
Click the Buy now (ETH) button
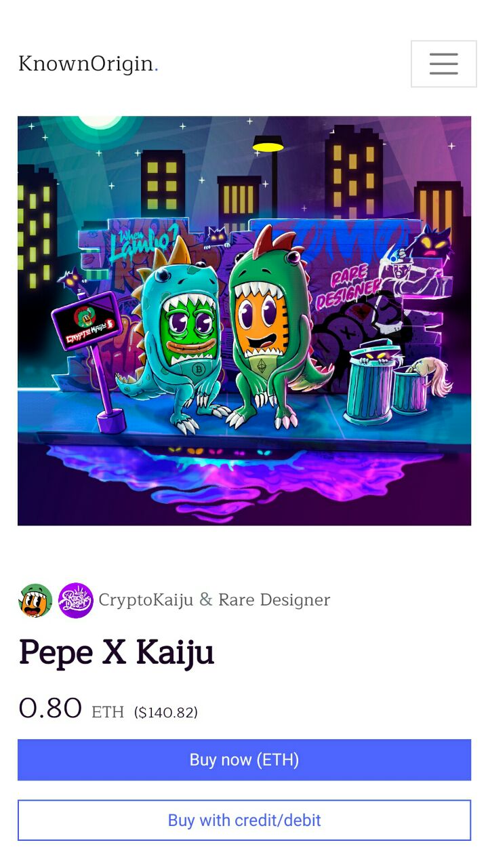pos(244,759)
